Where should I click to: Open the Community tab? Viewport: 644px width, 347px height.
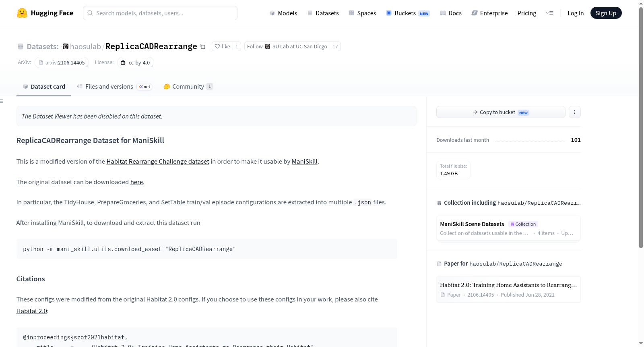tap(188, 87)
